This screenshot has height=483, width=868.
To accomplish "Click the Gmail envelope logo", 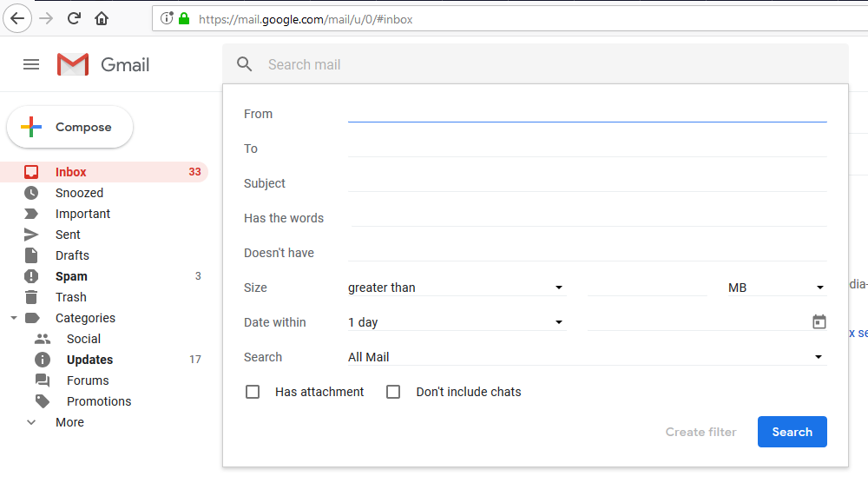I will tap(73, 64).
